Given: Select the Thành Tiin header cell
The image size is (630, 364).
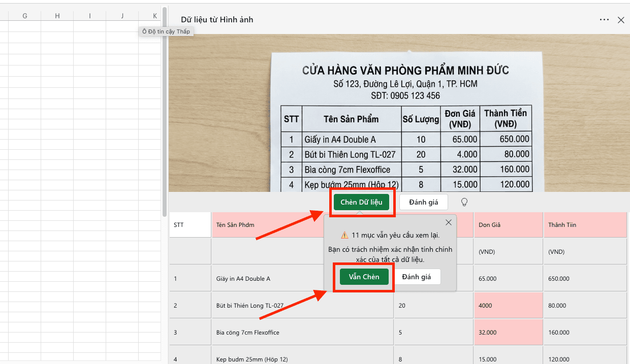Looking at the screenshot, I should (x=585, y=224).
